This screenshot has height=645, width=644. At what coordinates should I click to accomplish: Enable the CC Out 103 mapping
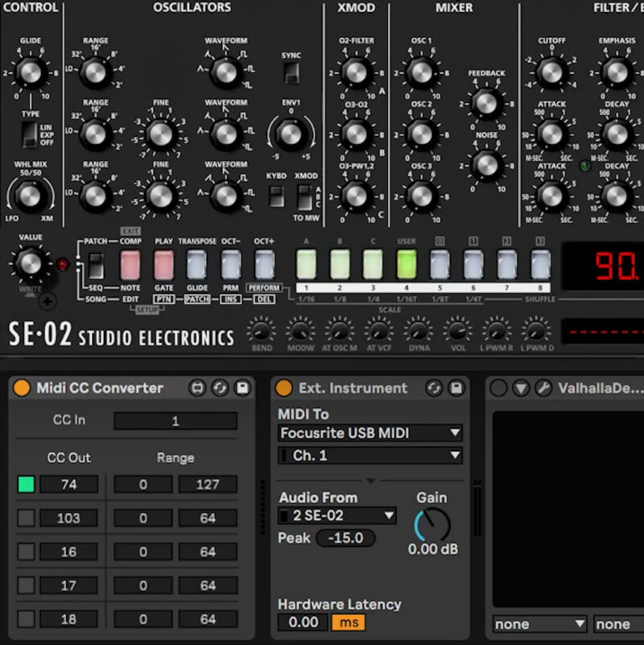(x=27, y=518)
